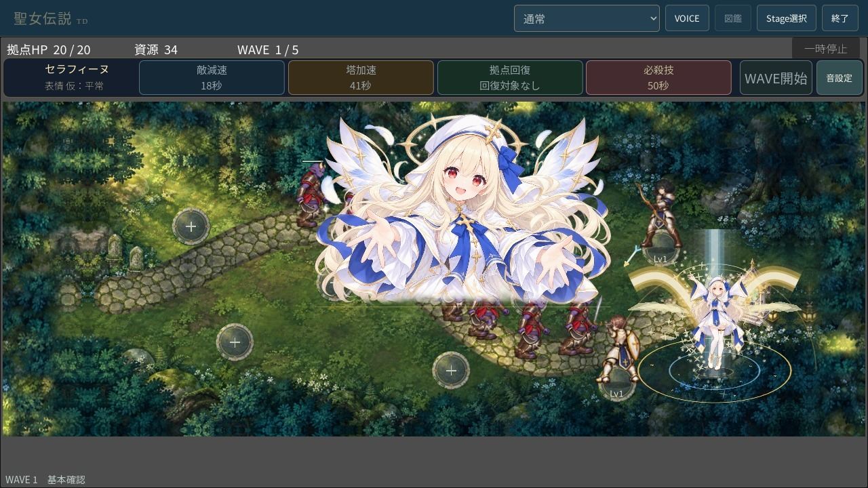This screenshot has width=868, height=488.
Task: Start the wave with WAVE開始
Action: (x=776, y=78)
